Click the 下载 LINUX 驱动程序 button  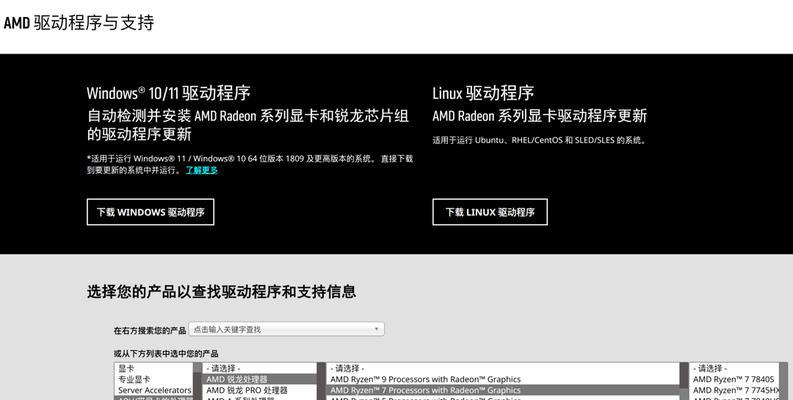490,212
